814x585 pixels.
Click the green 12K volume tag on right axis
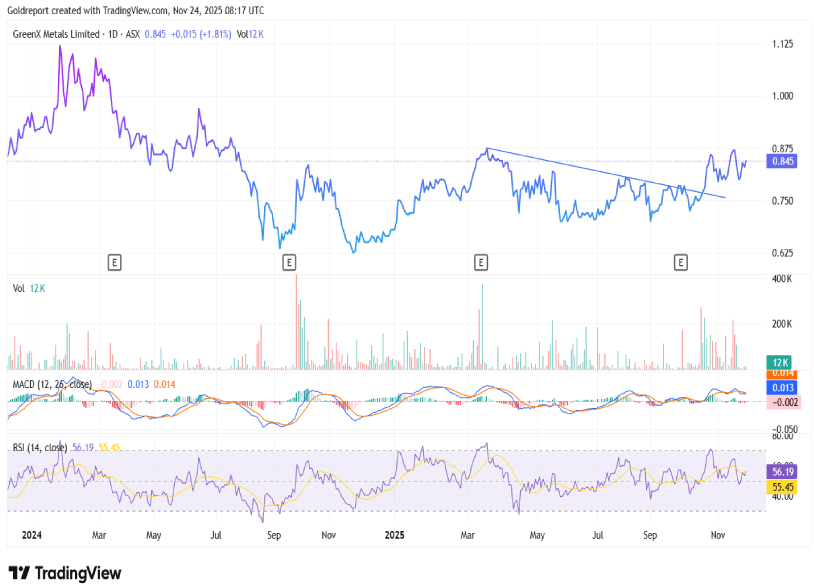pyautogui.click(x=780, y=362)
